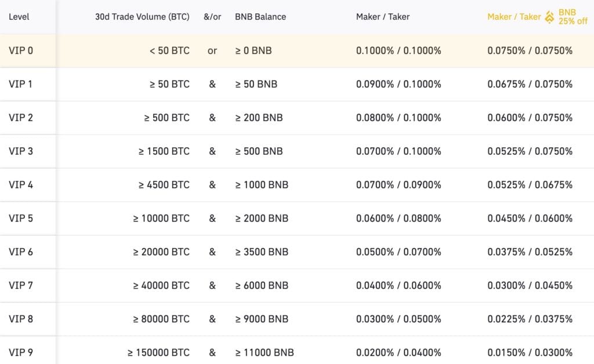
Task: Click the VIP 3 row label
Action: pos(21,151)
